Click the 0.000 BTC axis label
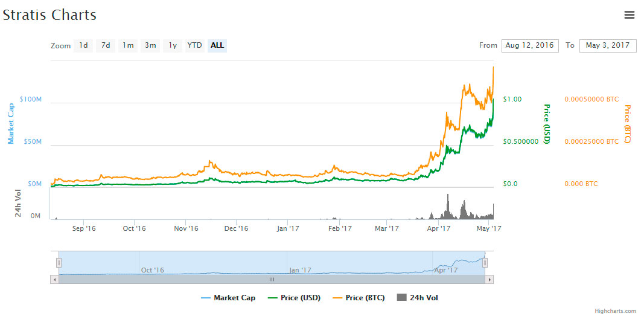This screenshot has width=644, height=319. (x=581, y=184)
